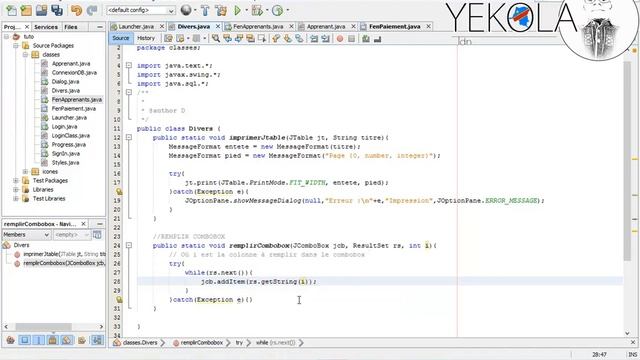
Task: Click the Save All toolbar icon
Action: (x=57, y=10)
